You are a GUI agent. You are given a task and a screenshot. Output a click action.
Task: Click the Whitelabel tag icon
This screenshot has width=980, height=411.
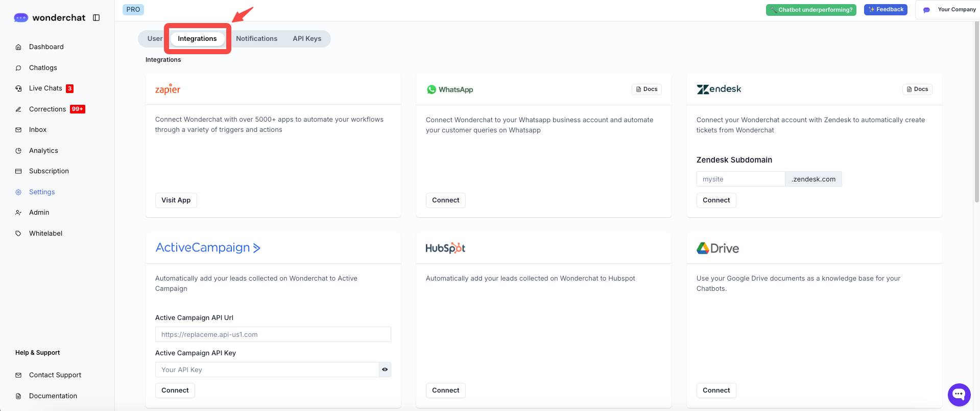click(x=18, y=234)
